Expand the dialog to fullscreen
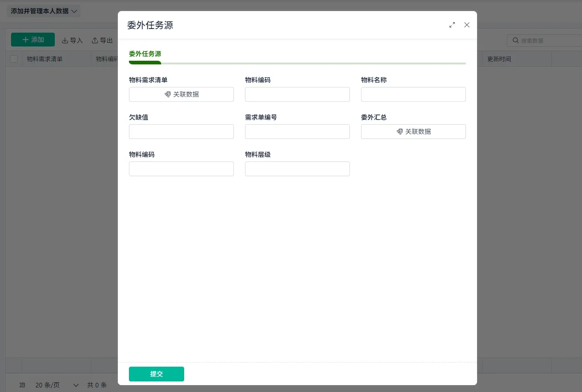582x392 pixels. click(x=452, y=25)
